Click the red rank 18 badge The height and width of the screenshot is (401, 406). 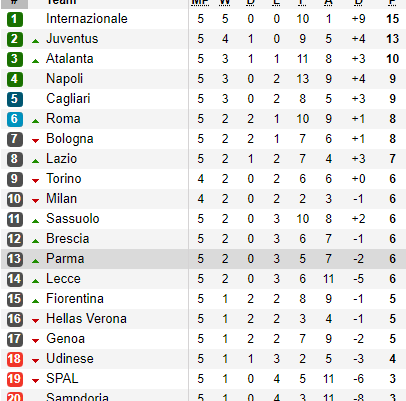click(15, 359)
